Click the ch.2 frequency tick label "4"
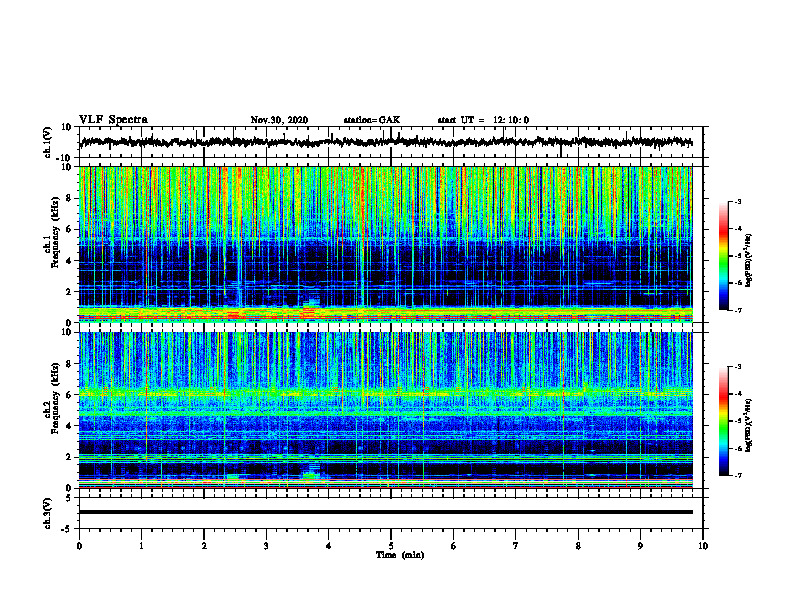This screenshot has height=612, width=792. click(70, 426)
